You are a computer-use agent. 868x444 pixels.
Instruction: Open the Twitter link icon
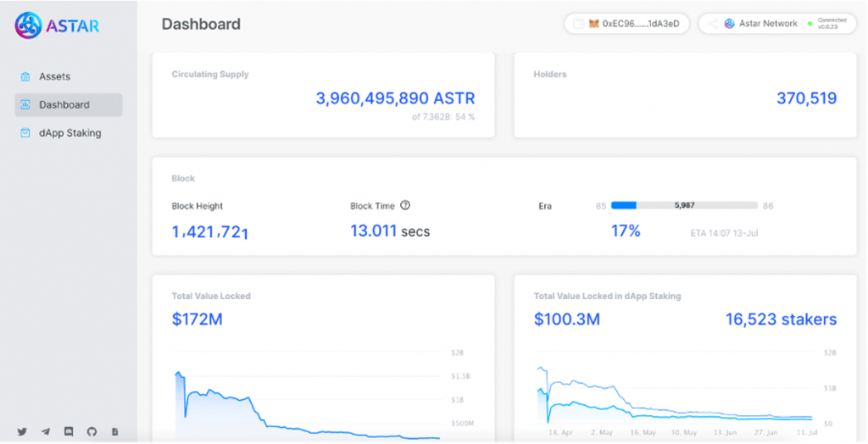coord(22,431)
